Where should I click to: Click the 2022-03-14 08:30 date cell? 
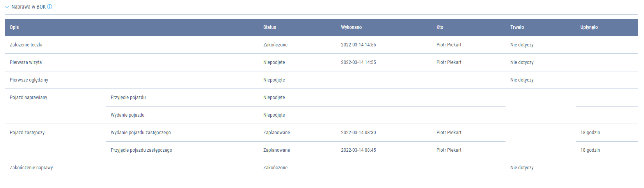coord(358,133)
